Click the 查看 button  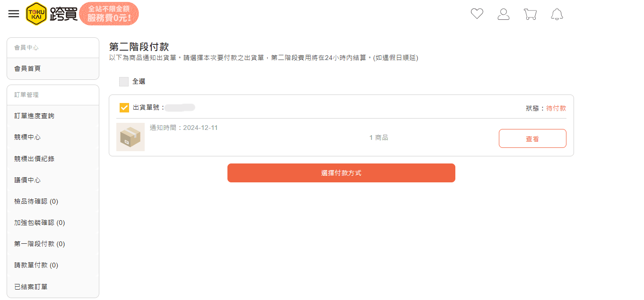click(x=532, y=138)
